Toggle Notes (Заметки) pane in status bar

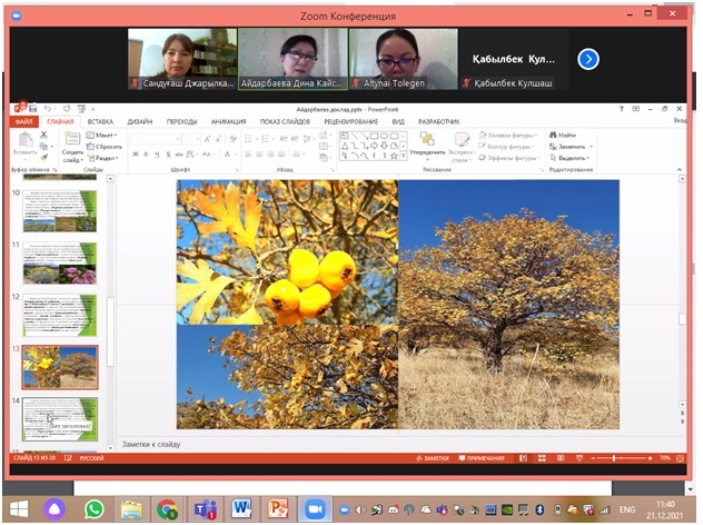point(432,458)
